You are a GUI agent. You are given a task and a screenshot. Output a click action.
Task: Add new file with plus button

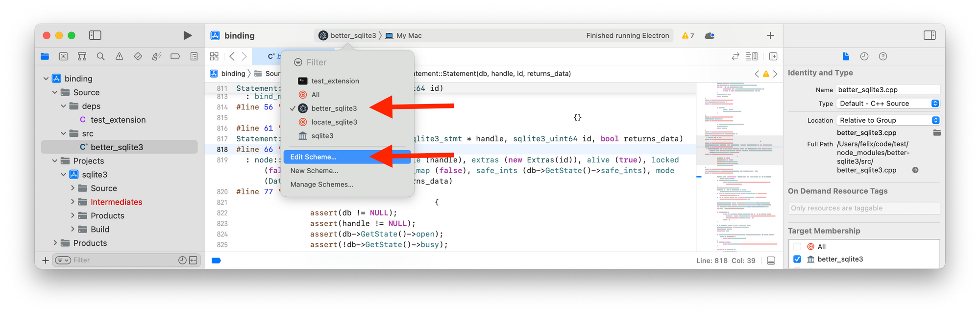click(46, 260)
